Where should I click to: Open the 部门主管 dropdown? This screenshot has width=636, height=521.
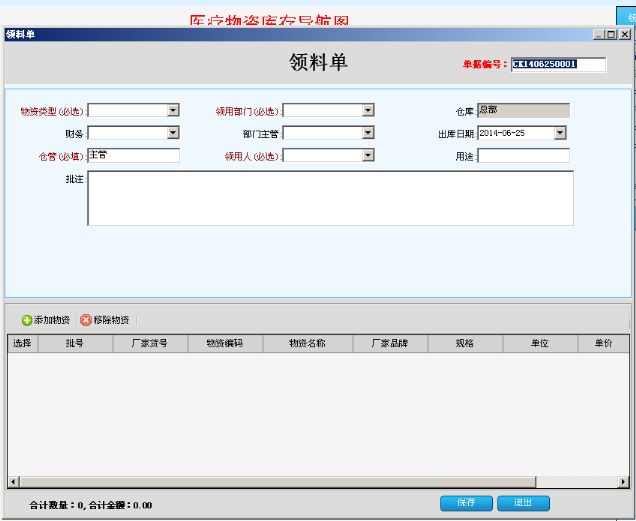tap(368, 133)
